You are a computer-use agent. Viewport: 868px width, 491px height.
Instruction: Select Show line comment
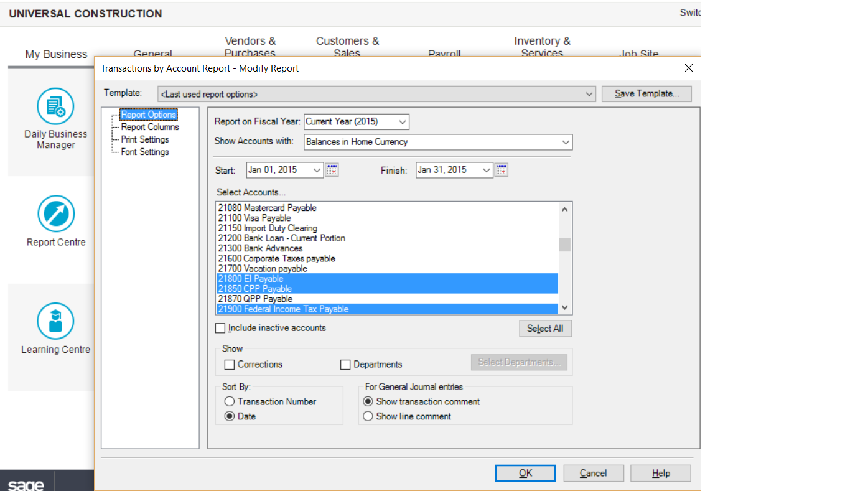[x=368, y=416]
